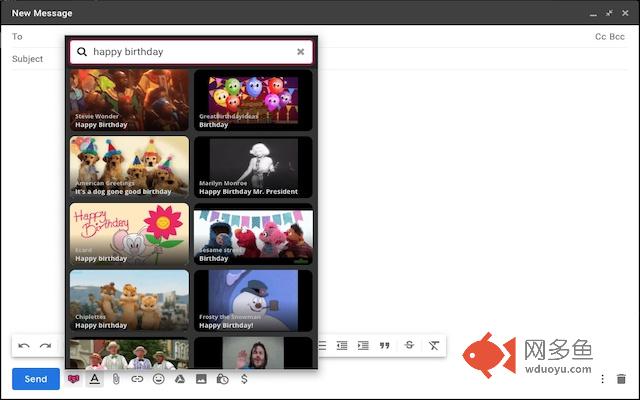
Task: Insert a photo using image icon
Action: point(201,379)
